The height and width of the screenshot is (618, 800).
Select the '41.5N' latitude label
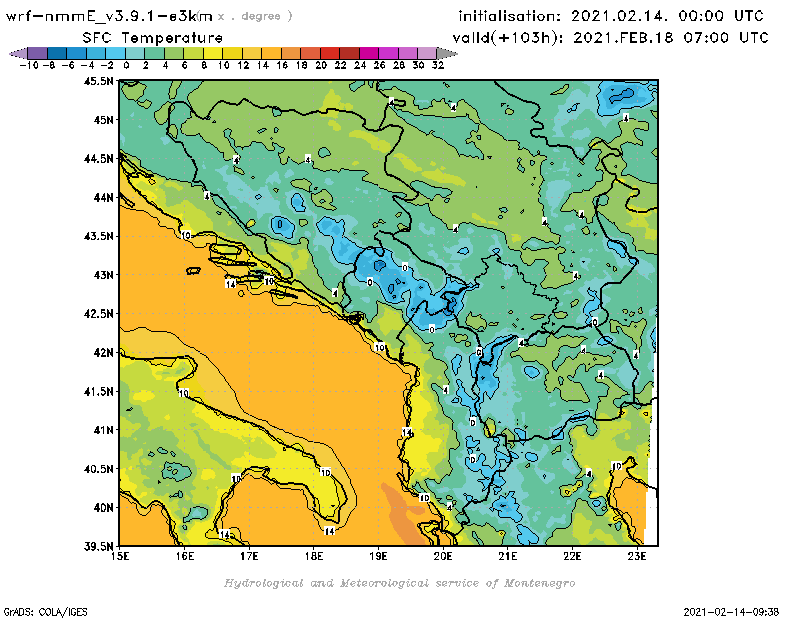pos(98,391)
